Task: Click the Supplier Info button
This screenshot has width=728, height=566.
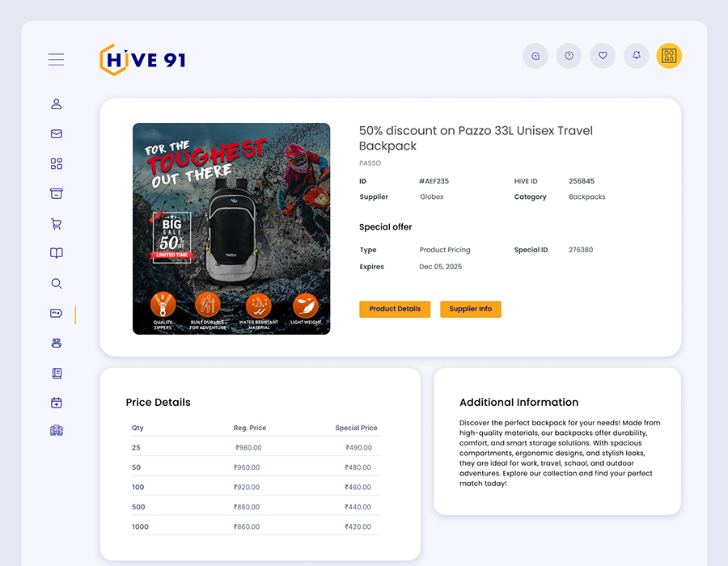Action: (470, 309)
